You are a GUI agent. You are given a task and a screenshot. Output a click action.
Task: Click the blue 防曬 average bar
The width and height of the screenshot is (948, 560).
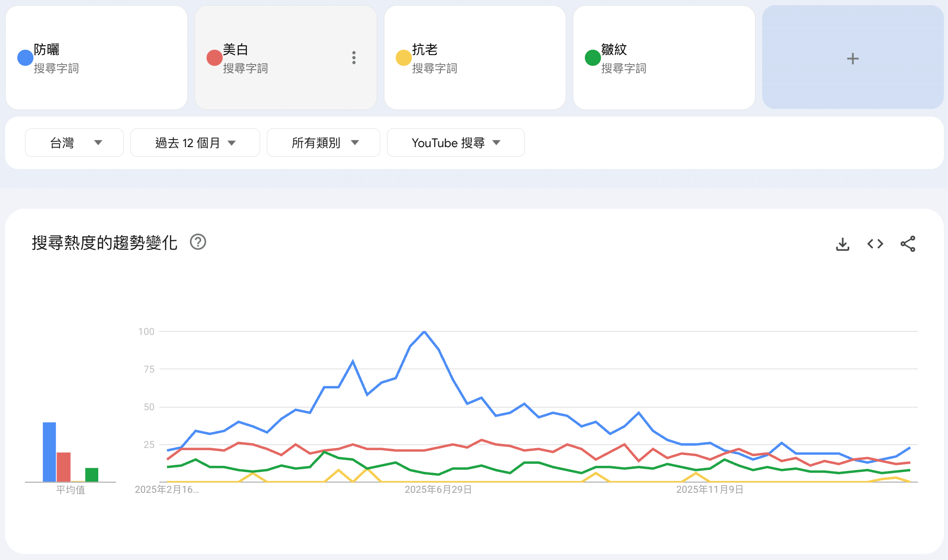tap(49, 452)
